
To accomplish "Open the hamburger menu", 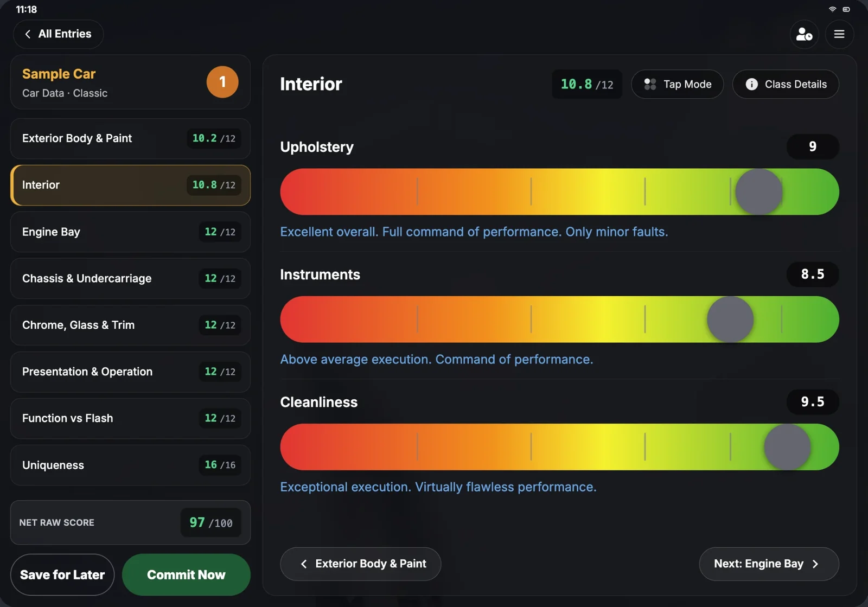I will pos(839,34).
